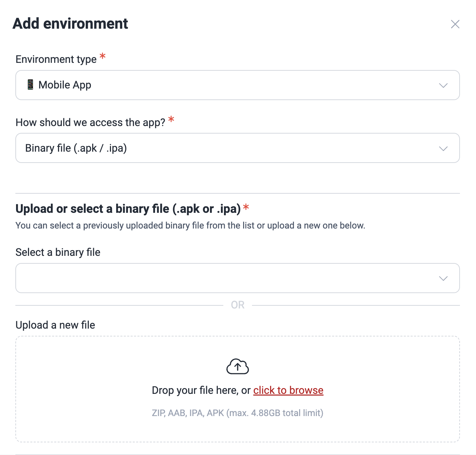Open the Environment type dropdown
Image resolution: width=476 pixels, height=455 pixels.
[237, 85]
